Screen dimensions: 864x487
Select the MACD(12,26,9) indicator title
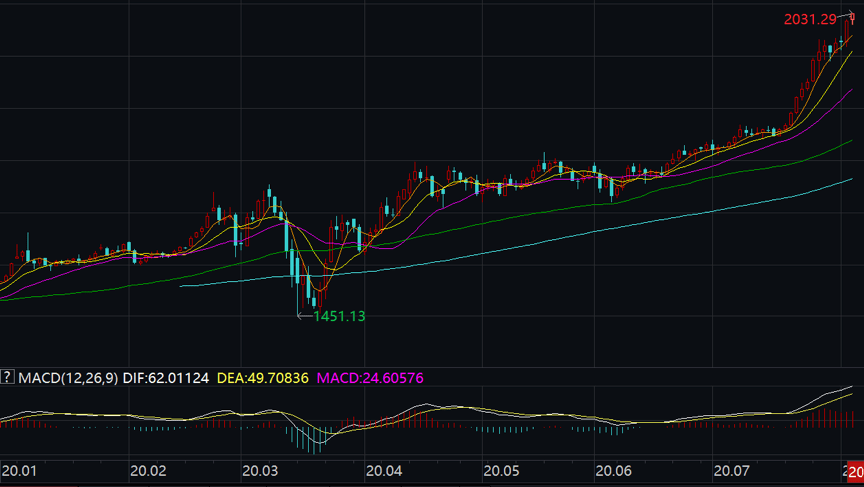click(68, 378)
